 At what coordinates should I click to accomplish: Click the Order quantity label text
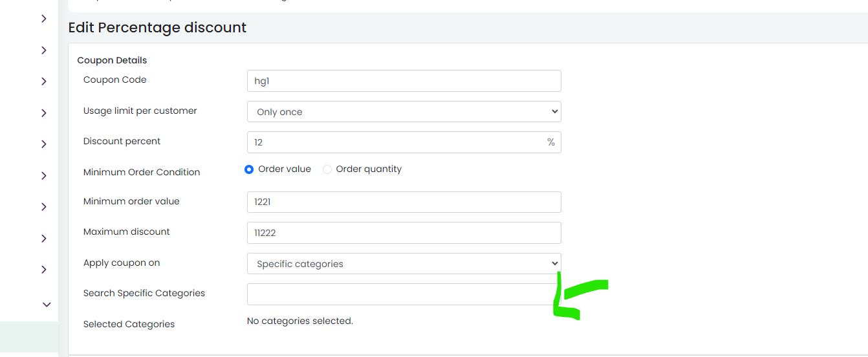[x=369, y=169]
